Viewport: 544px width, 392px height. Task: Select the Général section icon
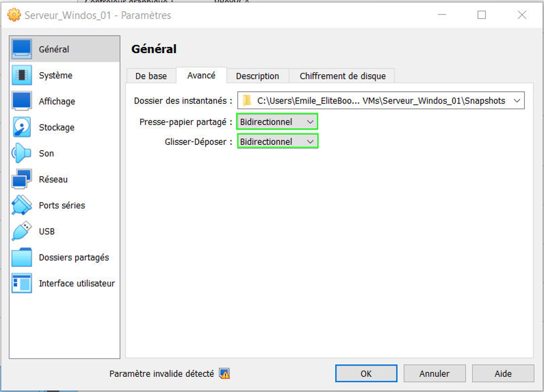click(x=22, y=49)
